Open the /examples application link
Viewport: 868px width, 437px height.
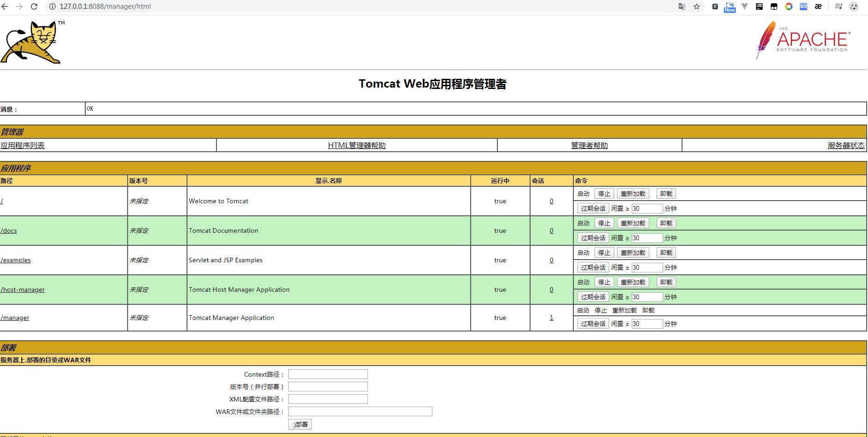pyautogui.click(x=16, y=260)
